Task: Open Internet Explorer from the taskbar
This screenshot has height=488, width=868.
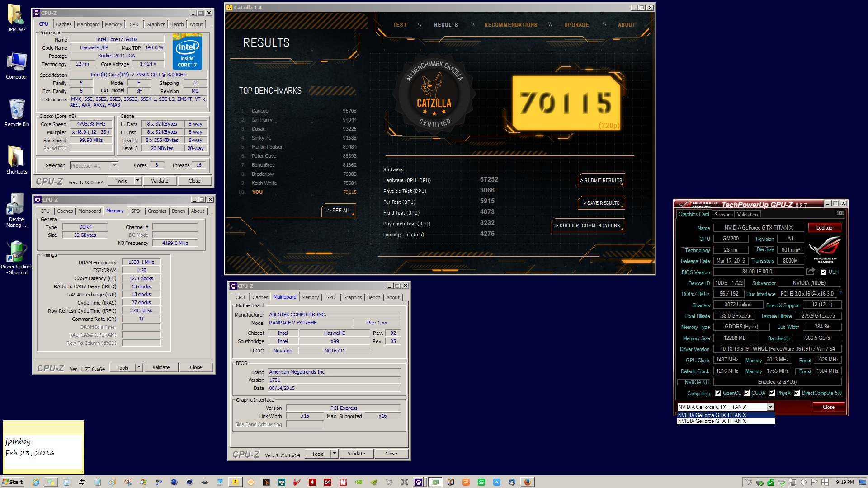Action: click(x=36, y=482)
